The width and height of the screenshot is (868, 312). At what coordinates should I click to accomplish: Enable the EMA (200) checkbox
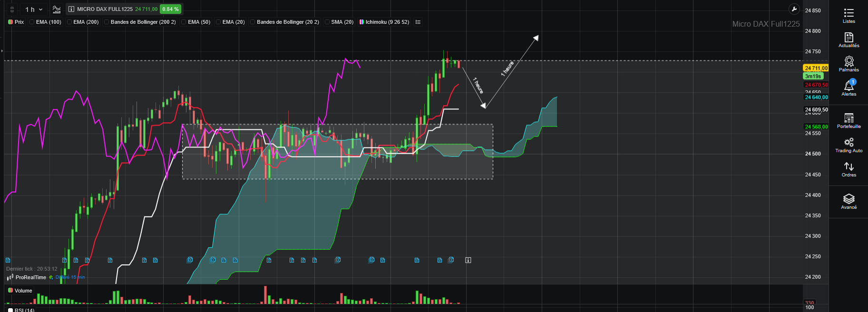tap(69, 22)
